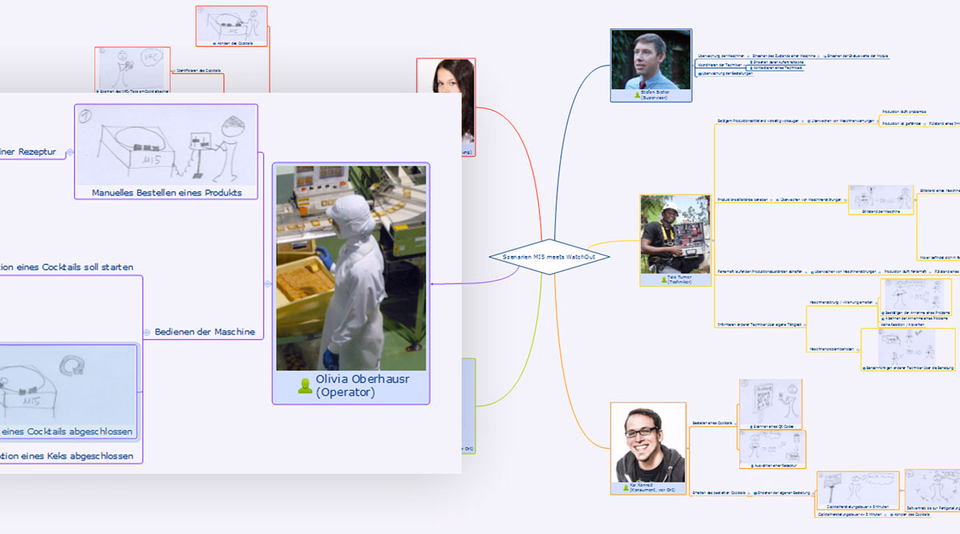Image resolution: width=960 pixels, height=534 pixels.
Task: Click the 'Olivia Oberhausr (Operator)' label text
Action: (362, 386)
